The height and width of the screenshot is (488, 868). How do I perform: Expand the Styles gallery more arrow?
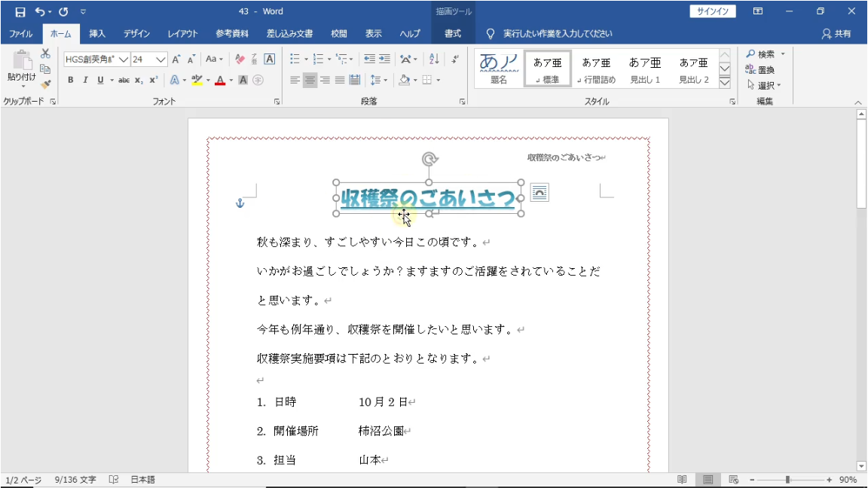pyautogui.click(x=725, y=82)
